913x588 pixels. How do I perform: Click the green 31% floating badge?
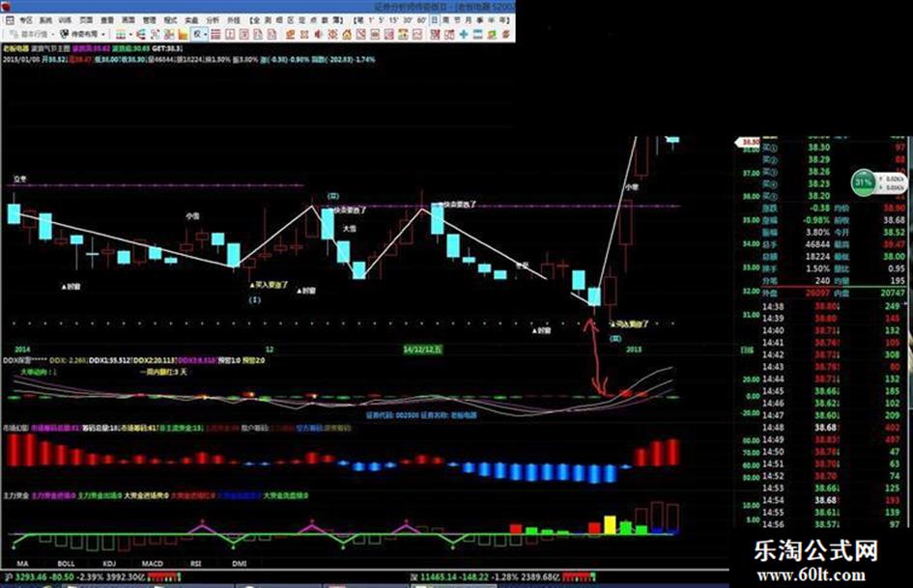[x=863, y=182]
